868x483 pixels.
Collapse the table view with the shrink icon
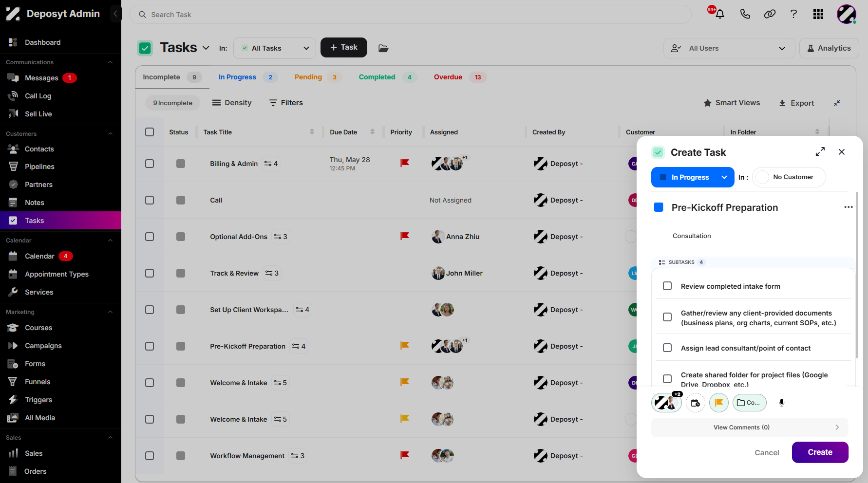click(x=837, y=103)
